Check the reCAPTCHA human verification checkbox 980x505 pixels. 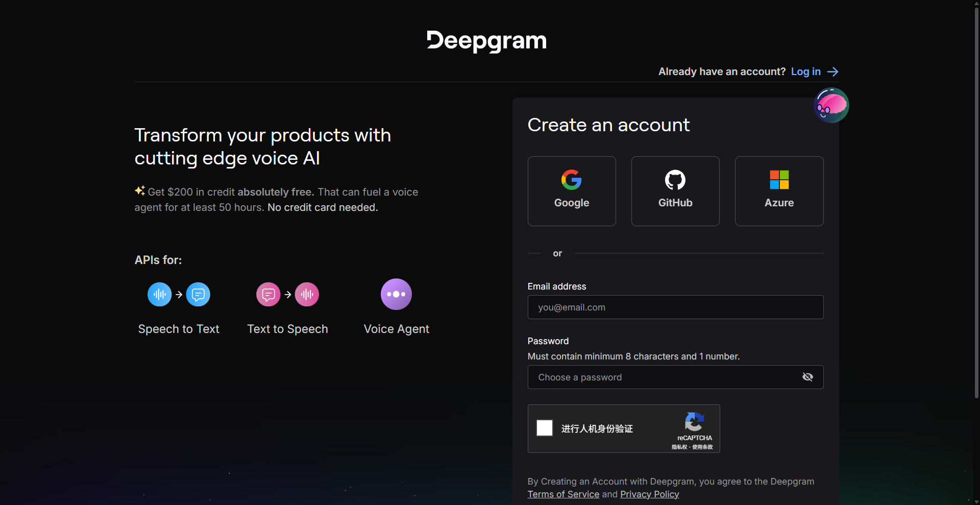click(x=545, y=428)
